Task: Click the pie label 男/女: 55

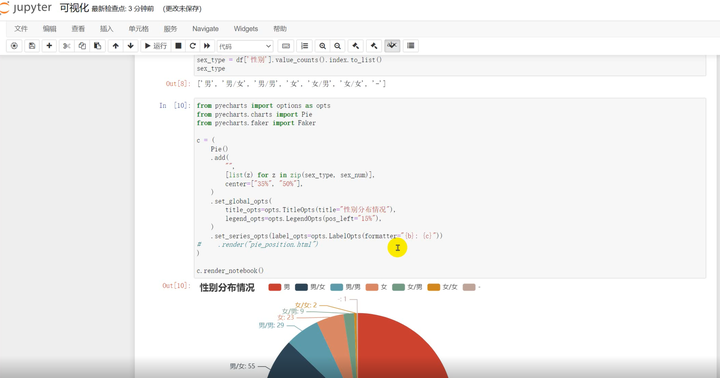Action: 242,366
